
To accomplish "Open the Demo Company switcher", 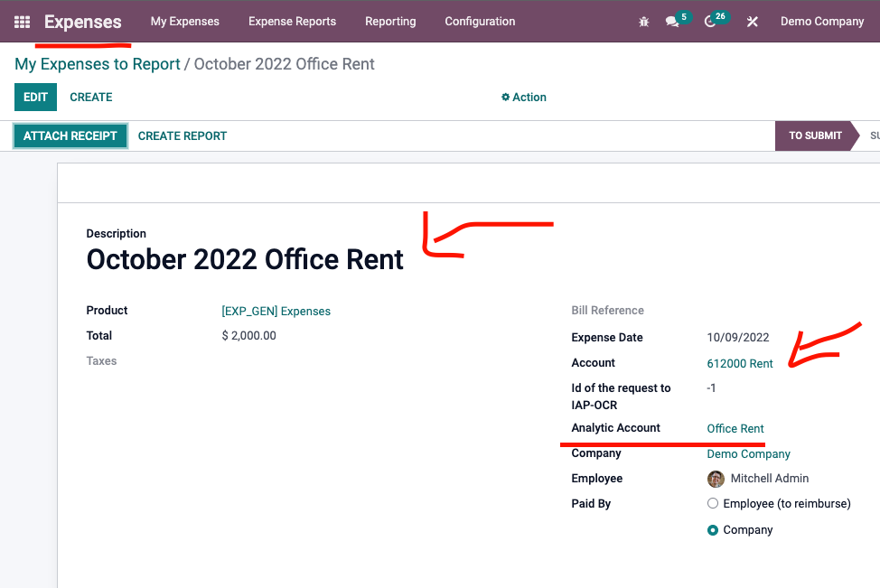I will click(821, 22).
